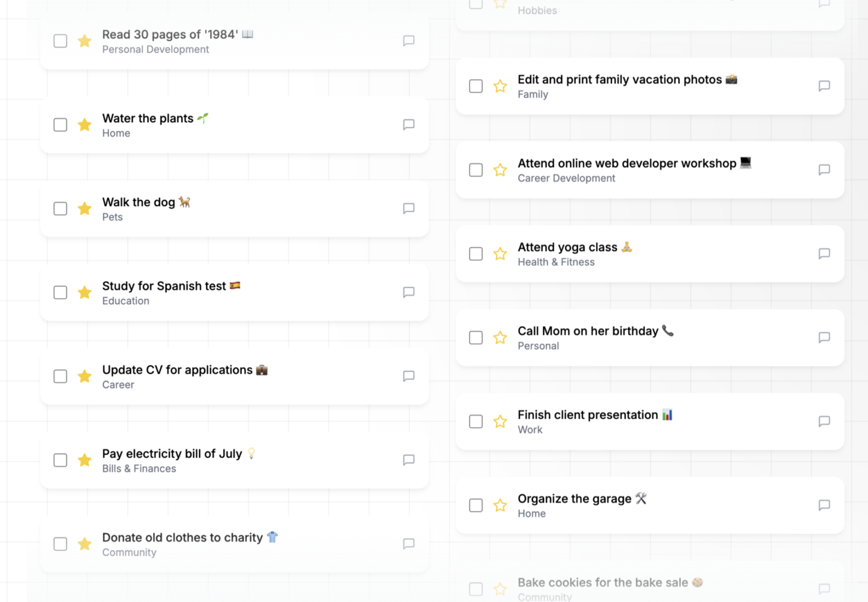Click the comment bubble on 'Walk the dog'
This screenshot has width=868, height=602.
[x=409, y=209]
